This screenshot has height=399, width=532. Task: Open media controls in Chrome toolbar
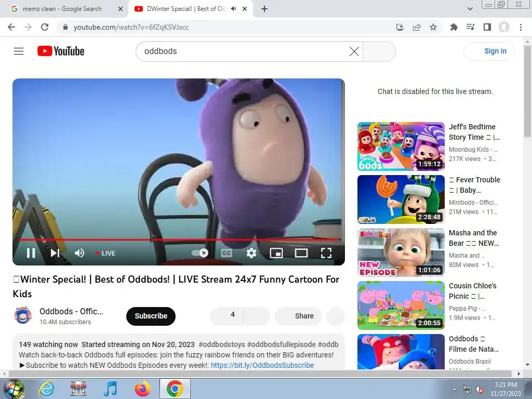[470, 27]
